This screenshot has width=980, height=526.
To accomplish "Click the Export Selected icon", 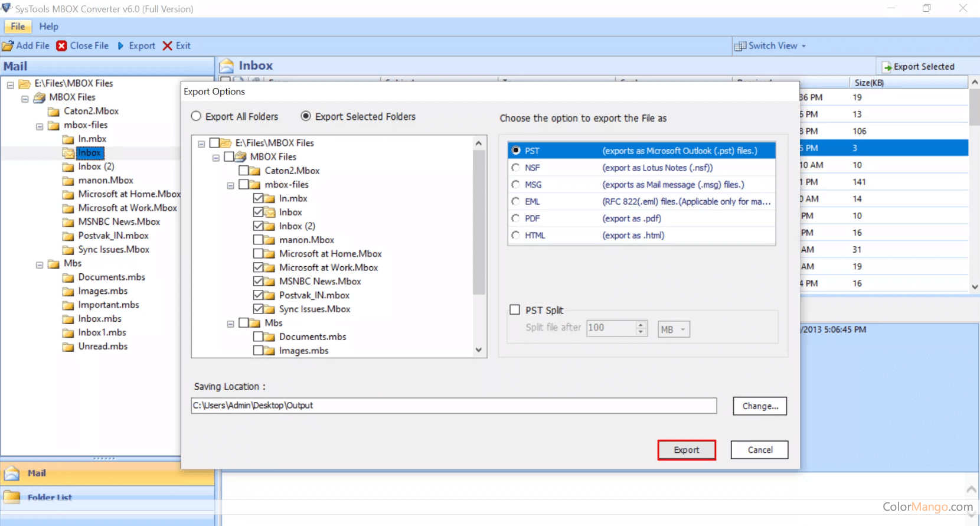I will (x=887, y=67).
